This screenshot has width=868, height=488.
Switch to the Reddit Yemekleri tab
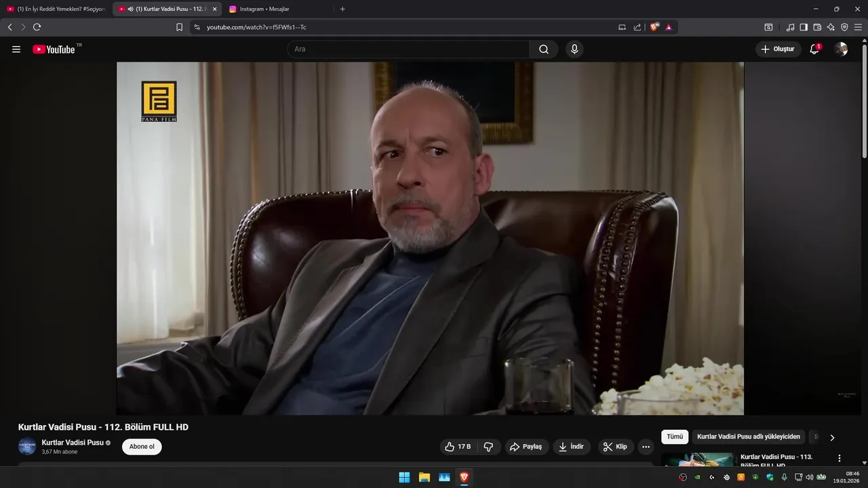[56, 9]
